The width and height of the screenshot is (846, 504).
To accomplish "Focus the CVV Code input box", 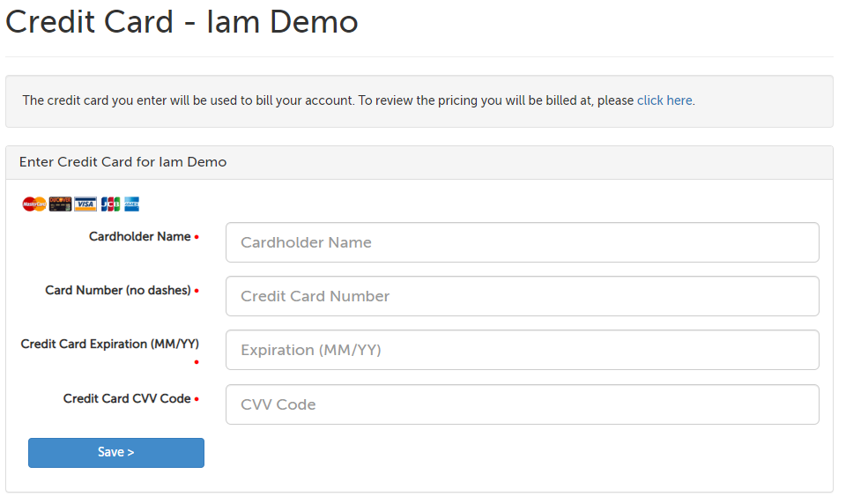I will (522, 404).
